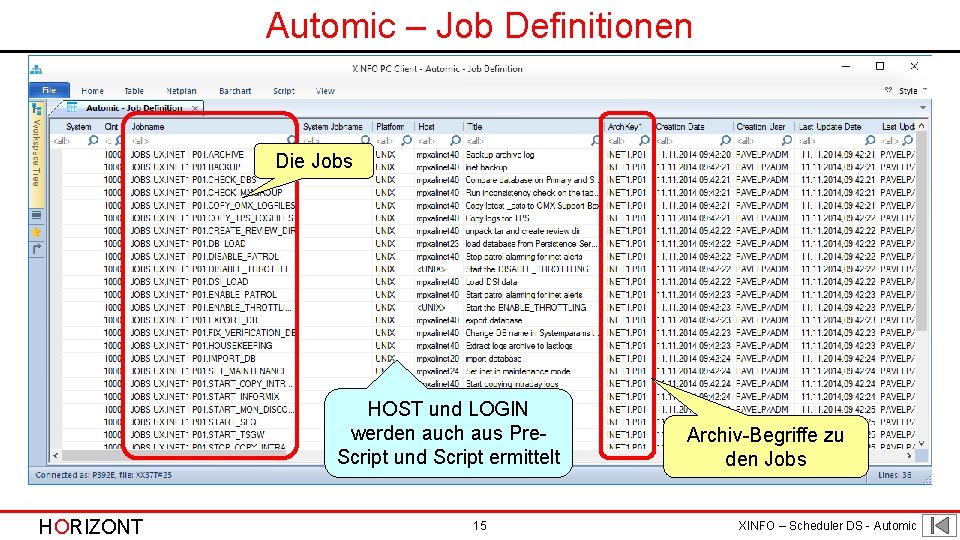Viewport: 960px width, 540px height.
Task: Click the search icon in Last Update Date filter
Action: point(870,140)
